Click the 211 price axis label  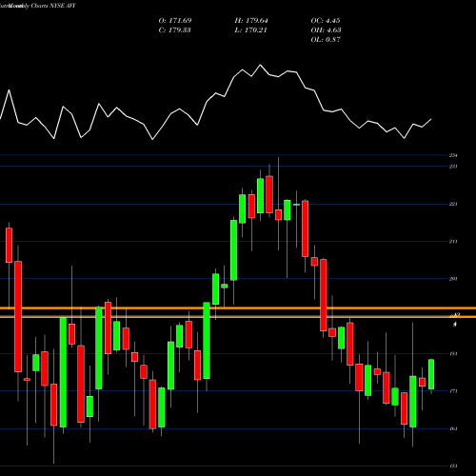point(453,242)
